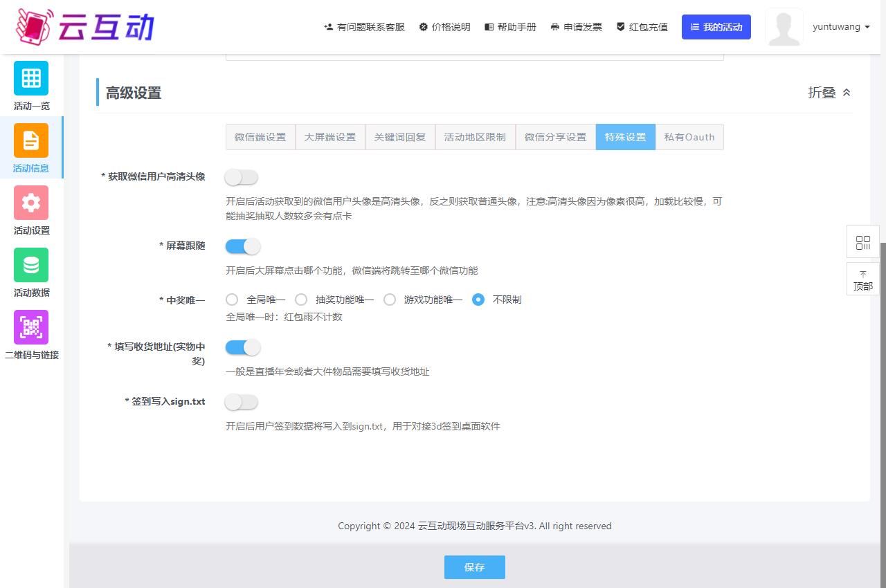Image resolution: width=886 pixels, height=588 pixels.
Task: Enable the 获取微信用户高清头像 switch
Action: pos(242,177)
